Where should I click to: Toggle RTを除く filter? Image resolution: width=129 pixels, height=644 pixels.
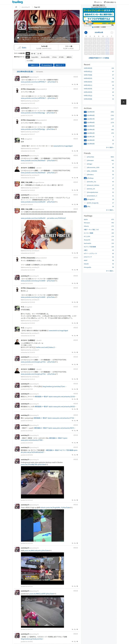point(61,57)
